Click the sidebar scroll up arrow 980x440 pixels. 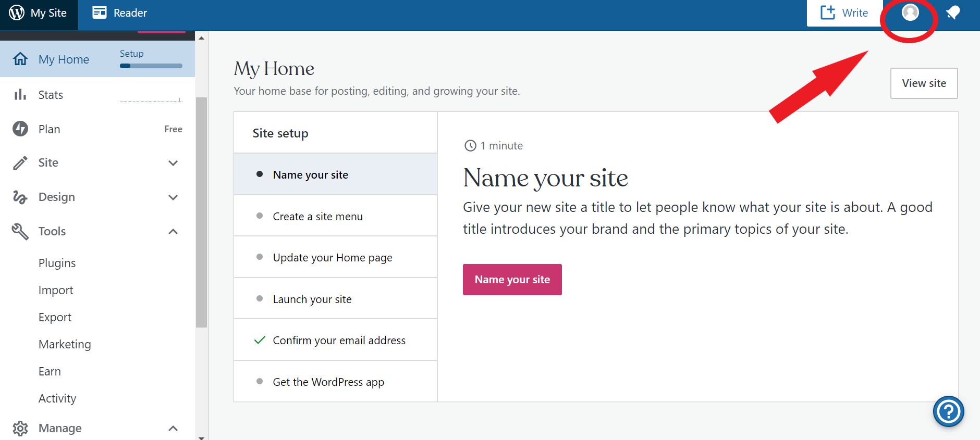[201, 38]
